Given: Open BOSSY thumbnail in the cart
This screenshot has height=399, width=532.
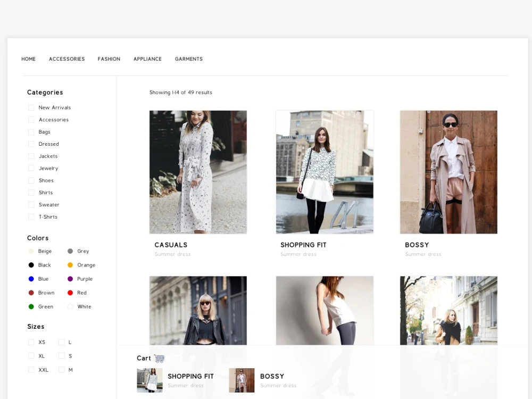Looking at the screenshot, I should (242, 380).
